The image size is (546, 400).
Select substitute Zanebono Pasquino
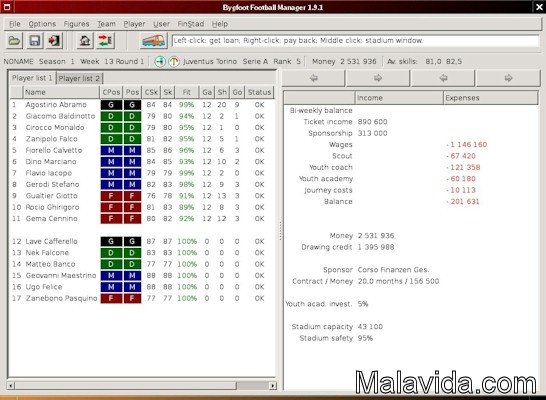pos(142,298)
